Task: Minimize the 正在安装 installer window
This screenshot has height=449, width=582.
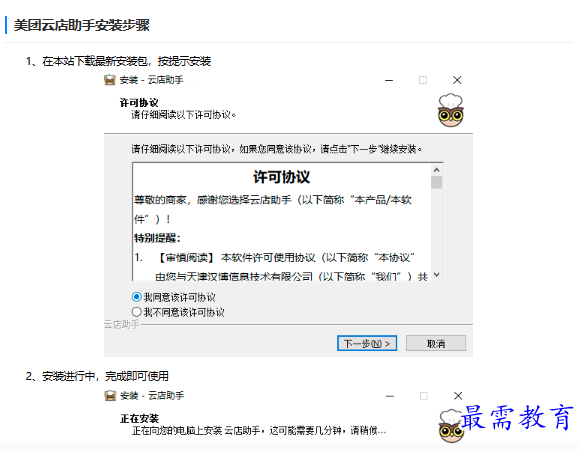Action: (390, 396)
